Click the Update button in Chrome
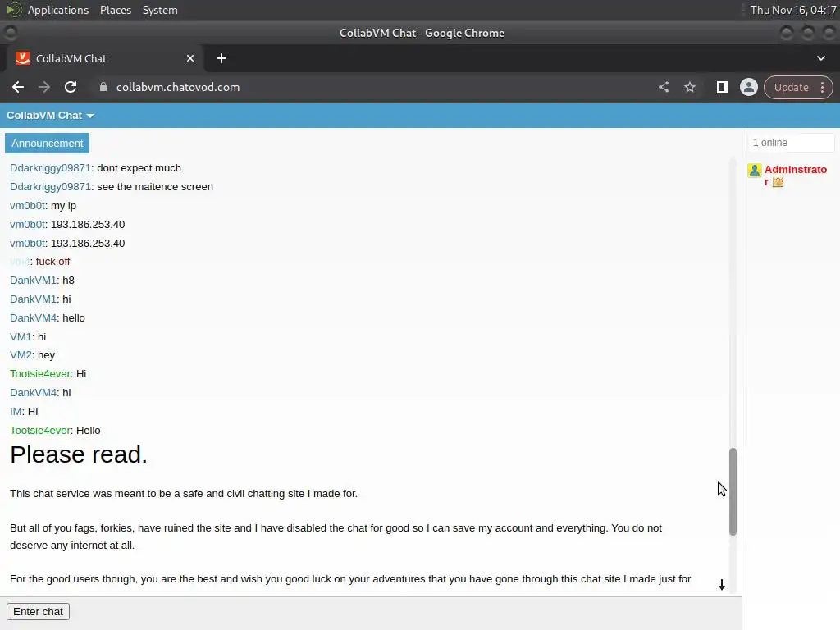This screenshot has height=630, width=840. [x=792, y=87]
